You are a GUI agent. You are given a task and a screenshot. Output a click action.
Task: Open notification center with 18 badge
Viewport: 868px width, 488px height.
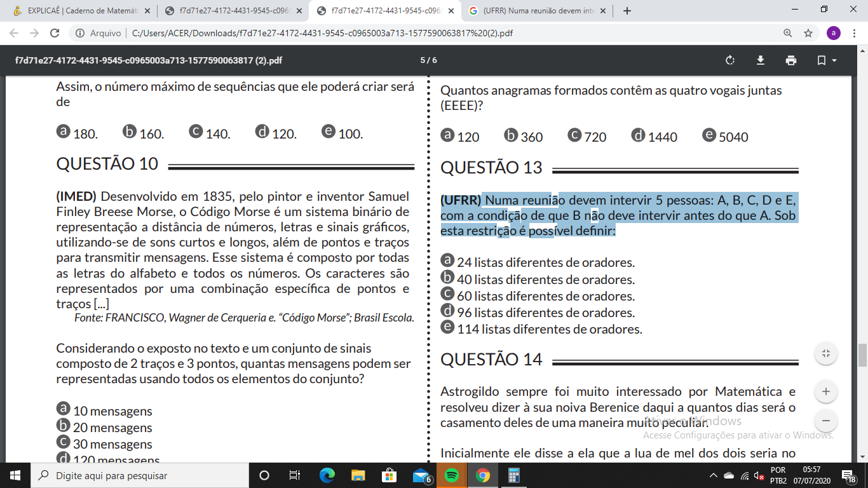[x=848, y=475]
